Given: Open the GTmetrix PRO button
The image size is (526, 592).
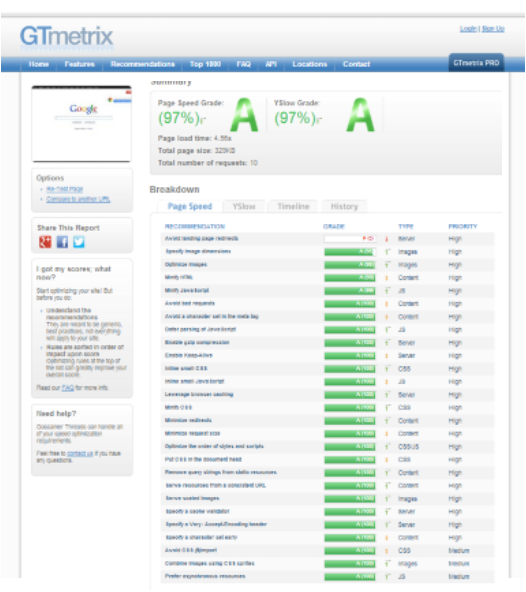Looking at the screenshot, I should (x=476, y=63).
